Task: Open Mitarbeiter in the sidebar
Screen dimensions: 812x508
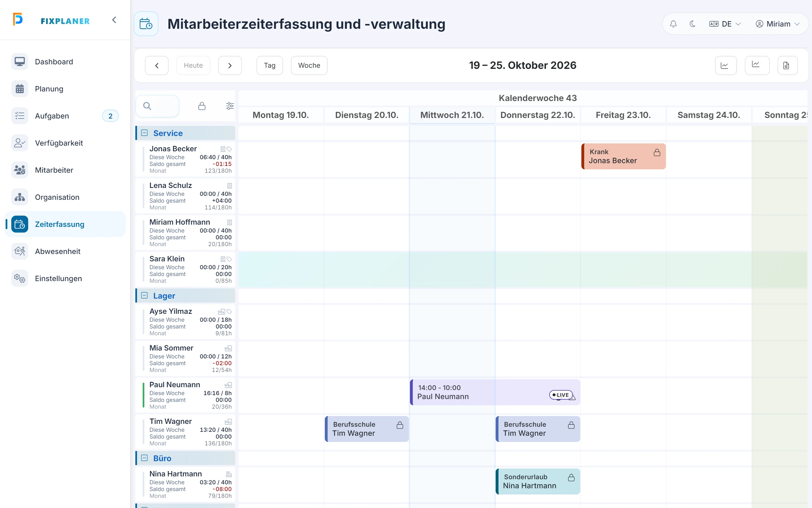Action: (x=65, y=170)
